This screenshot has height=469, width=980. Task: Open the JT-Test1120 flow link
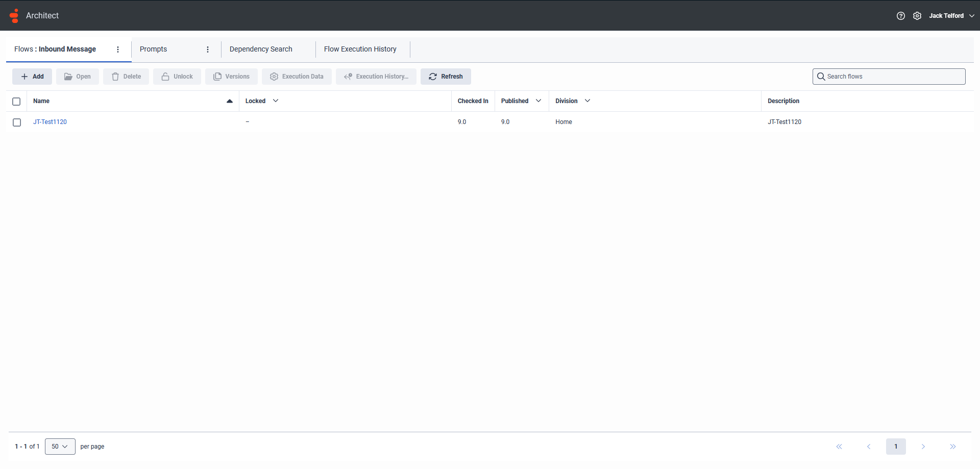tap(50, 122)
